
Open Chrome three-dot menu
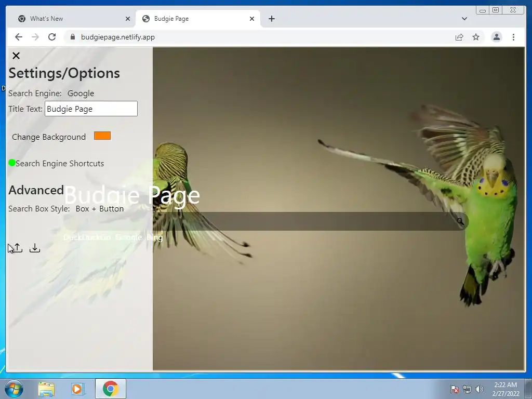coord(513,37)
